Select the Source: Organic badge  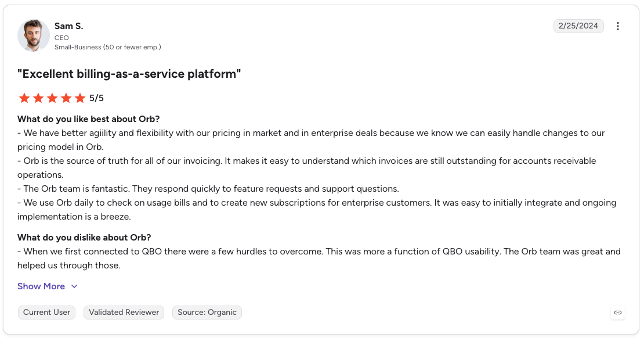[x=207, y=312]
